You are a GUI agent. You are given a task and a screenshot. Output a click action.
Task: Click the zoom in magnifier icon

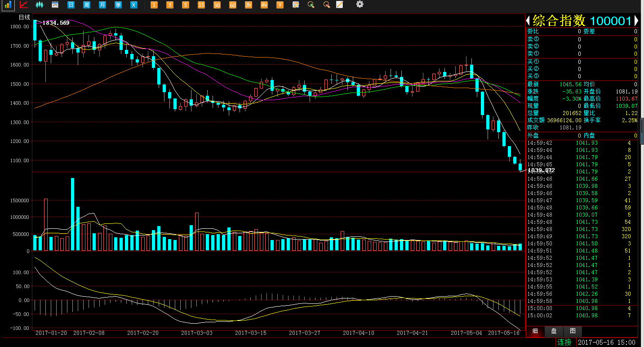tap(311, 5)
